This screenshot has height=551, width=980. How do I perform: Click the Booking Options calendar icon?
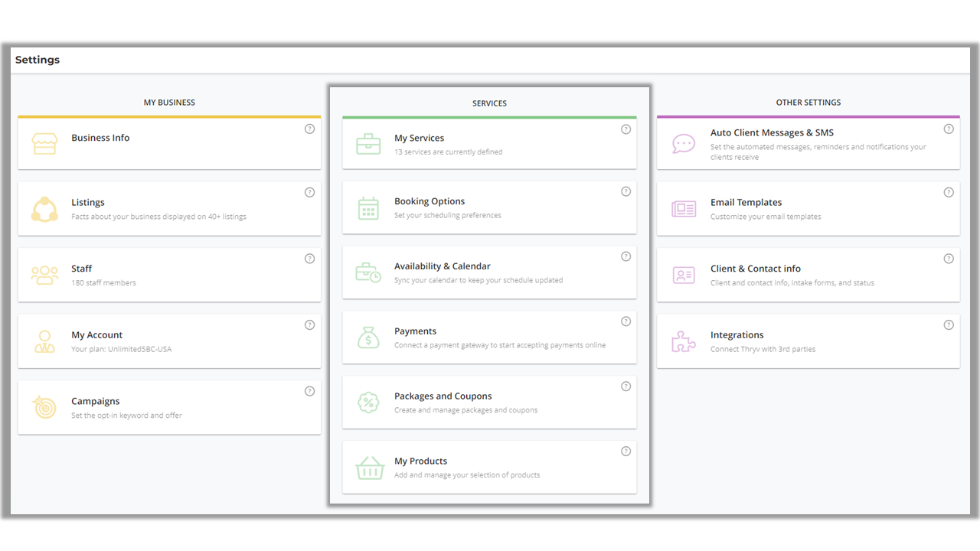click(x=368, y=208)
